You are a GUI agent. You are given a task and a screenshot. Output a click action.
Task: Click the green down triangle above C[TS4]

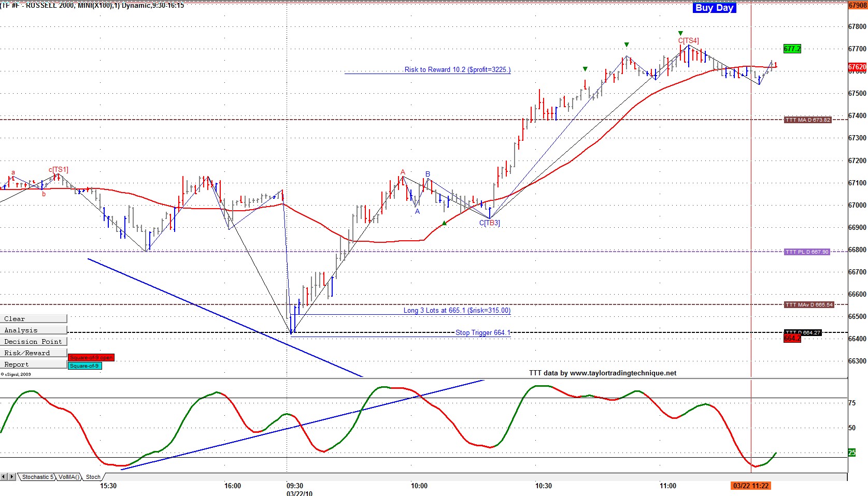pos(680,33)
